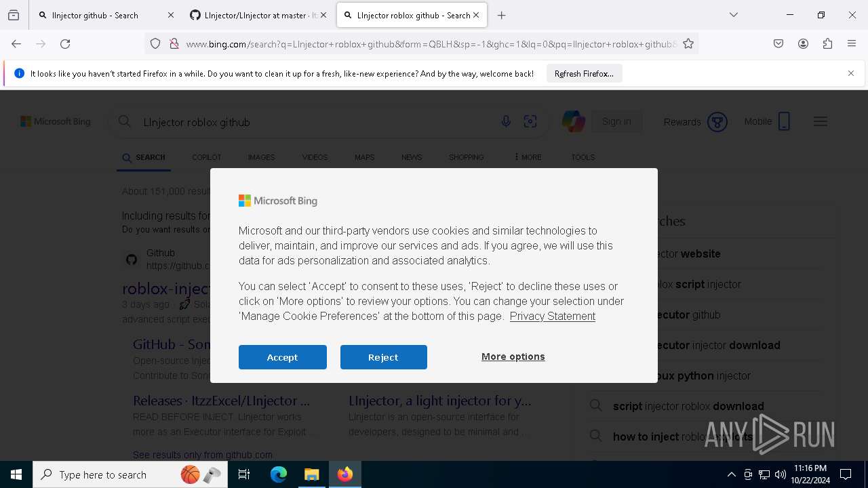Open tracking protection shield icon

pyautogui.click(x=155, y=44)
